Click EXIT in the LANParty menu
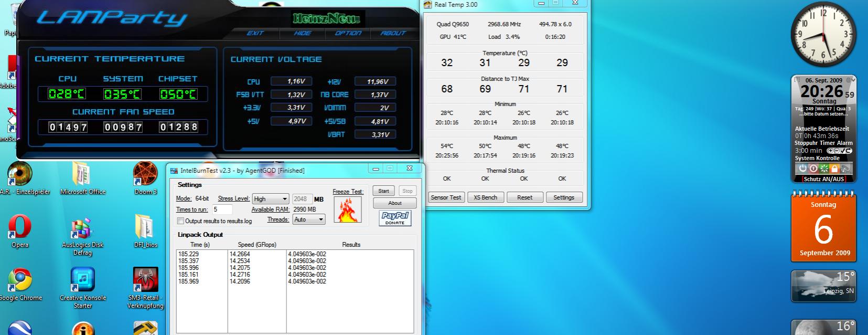Viewport: 868px width, 335px height. (x=255, y=33)
